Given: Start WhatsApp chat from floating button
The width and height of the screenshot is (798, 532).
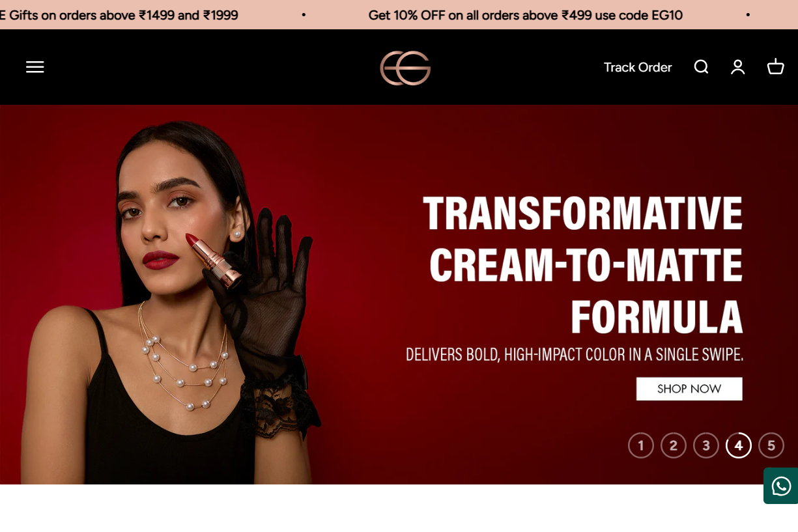Looking at the screenshot, I should click(780, 486).
